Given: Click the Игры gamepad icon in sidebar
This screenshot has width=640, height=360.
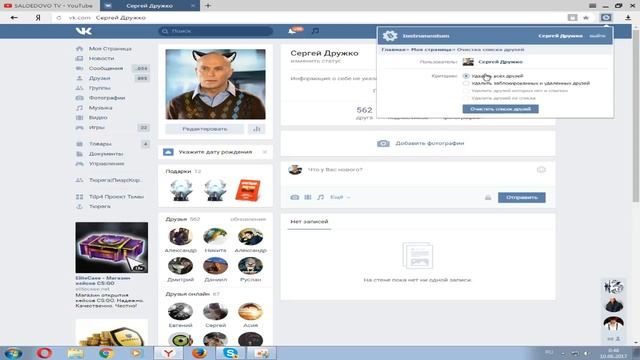Looking at the screenshot, I should click(x=80, y=127).
